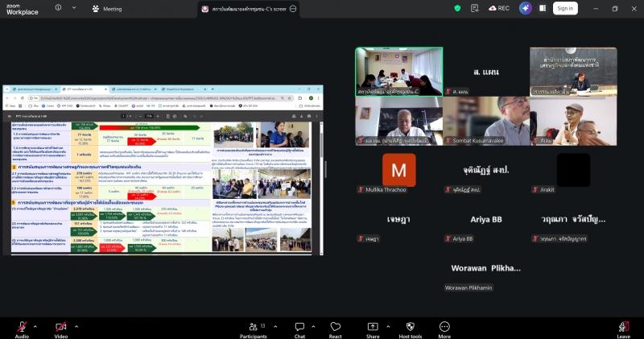644x339 pixels.
Task: Click the green encryption shield icon
Action: [457, 8]
